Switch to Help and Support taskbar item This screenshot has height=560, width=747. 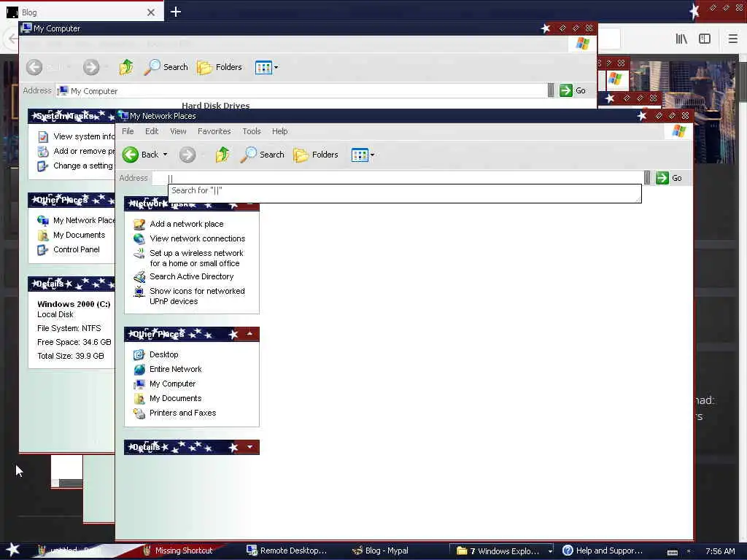point(603,551)
